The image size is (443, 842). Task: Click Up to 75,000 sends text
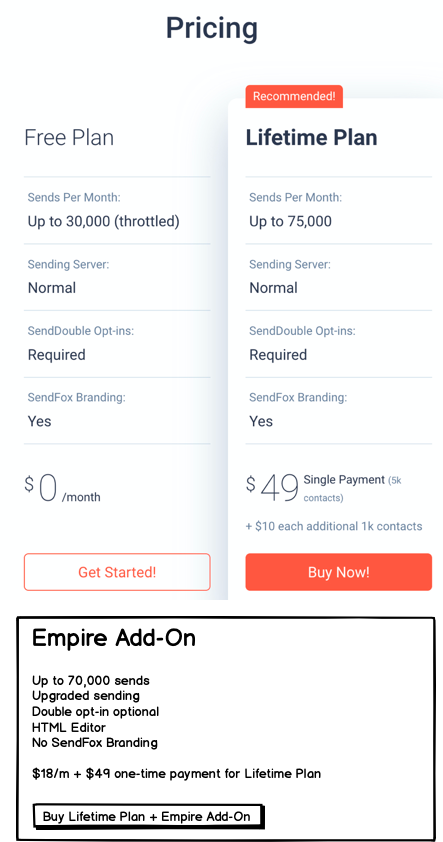click(291, 221)
